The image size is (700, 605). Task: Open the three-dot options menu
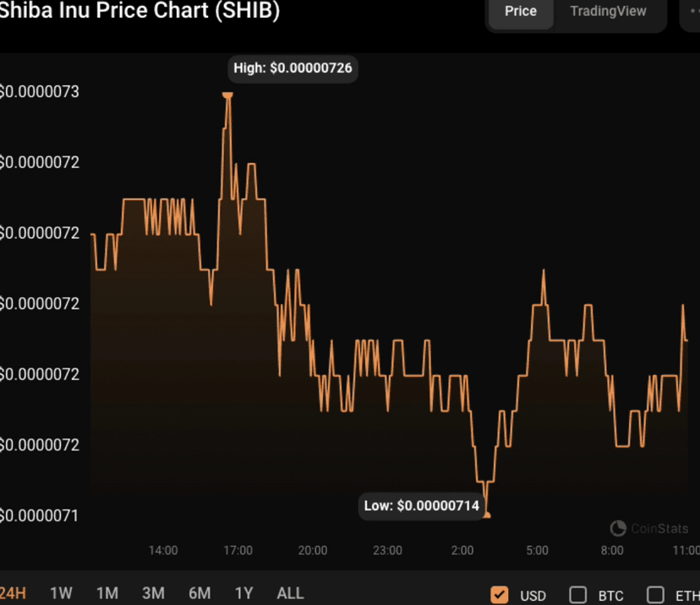coord(691,11)
